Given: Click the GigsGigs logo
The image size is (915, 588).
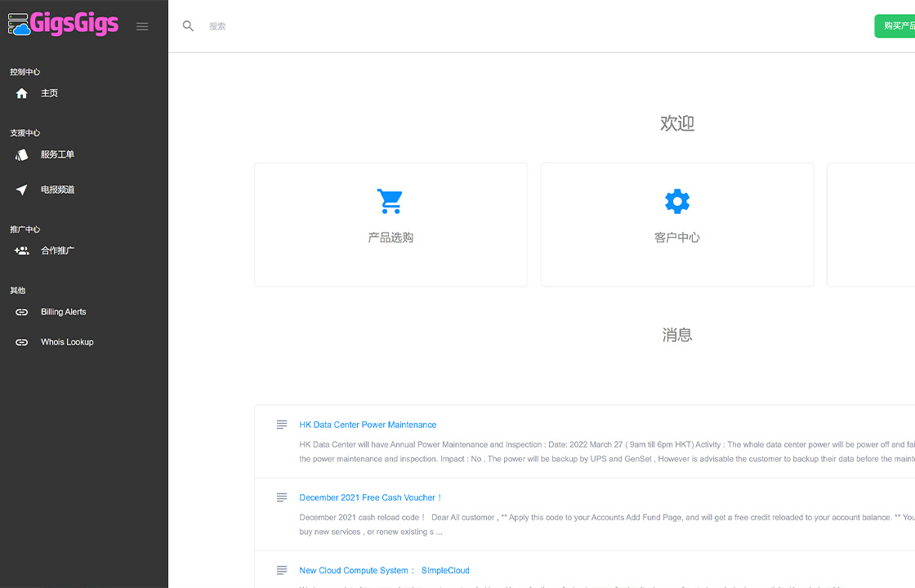Looking at the screenshot, I should [63, 24].
